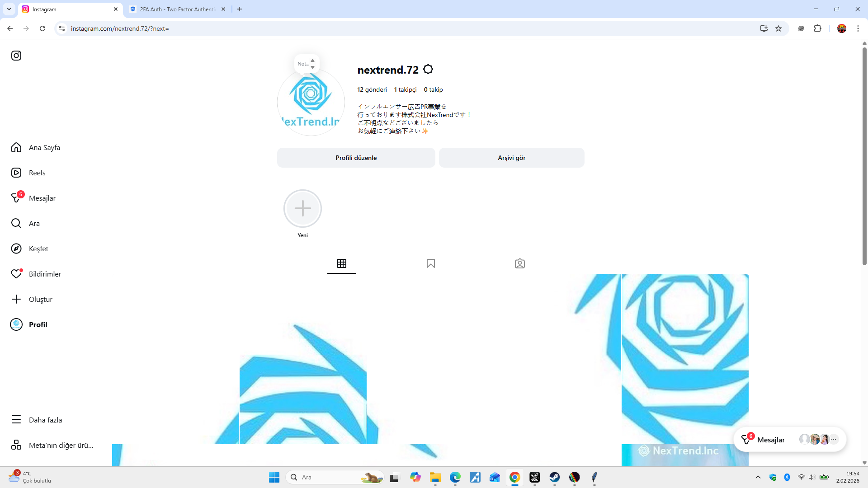The height and width of the screenshot is (488, 868).
Task: Open Reels from the sidebar
Action: [28, 173]
